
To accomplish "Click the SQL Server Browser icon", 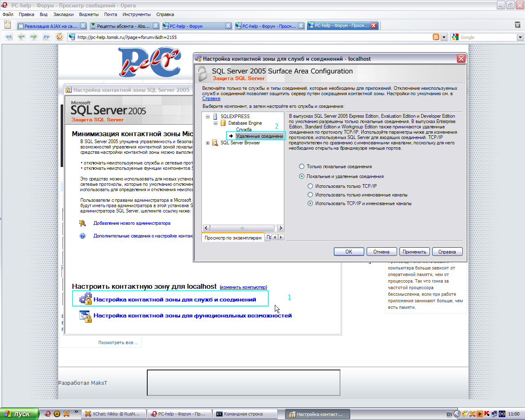I will click(x=215, y=143).
